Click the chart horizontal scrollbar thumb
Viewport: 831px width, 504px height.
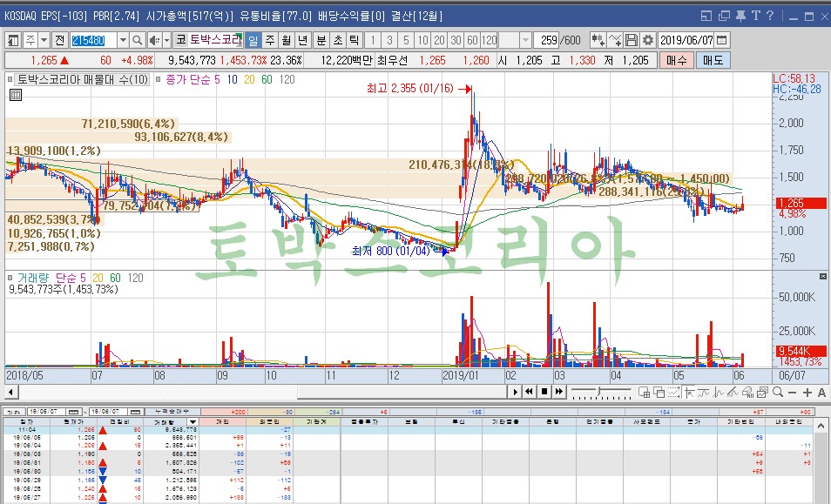click(402, 392)
